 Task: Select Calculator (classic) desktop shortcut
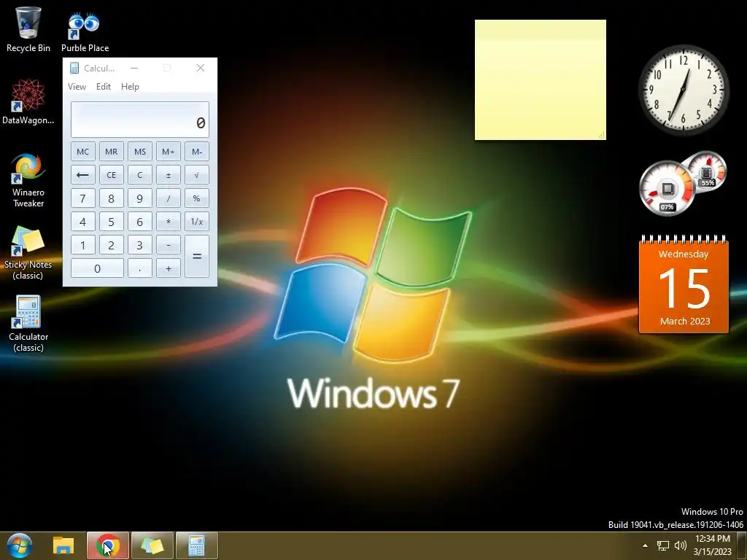[x=28, y=324]
